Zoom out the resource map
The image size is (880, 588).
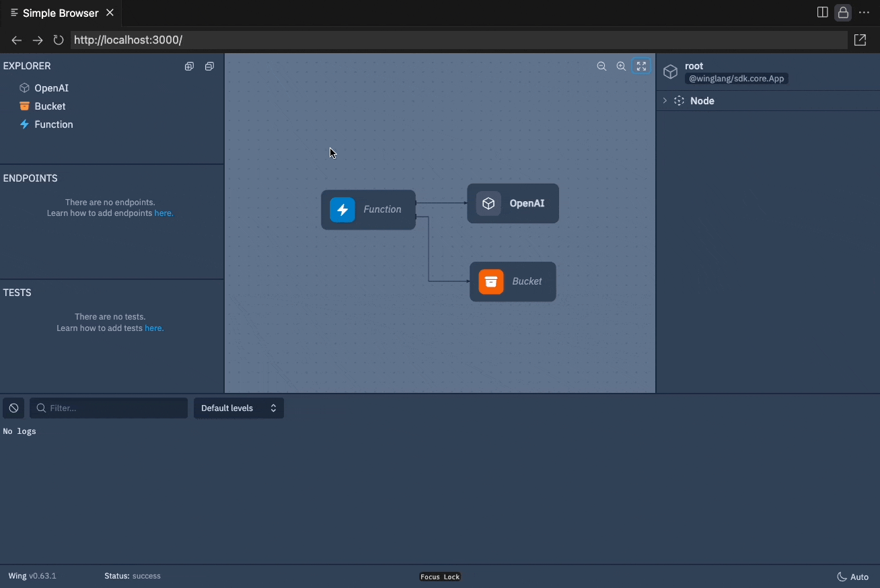click(x=601, y=66)
